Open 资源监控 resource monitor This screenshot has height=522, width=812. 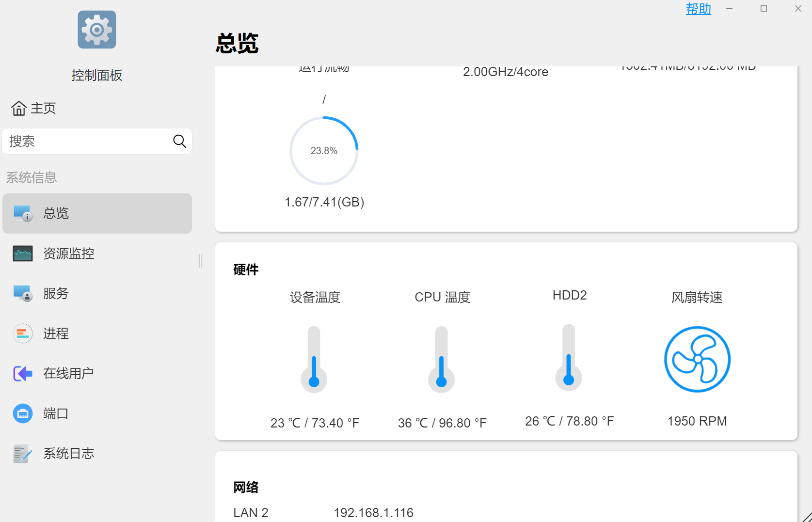click(x=68, y=253)
